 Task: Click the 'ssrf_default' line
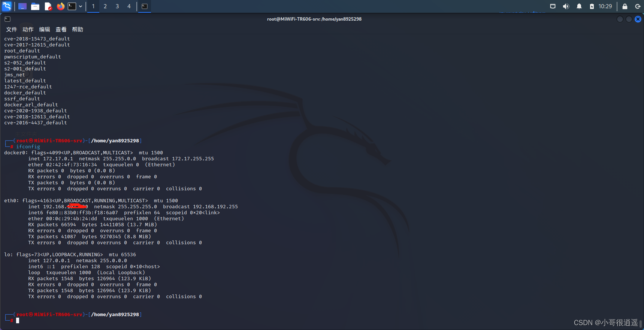click(x=22, y=99)
